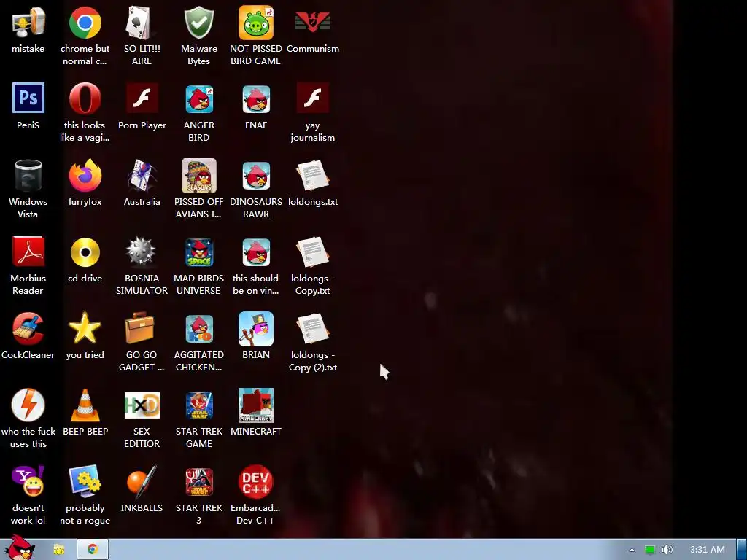Click the 'this should be on vin...' icon
The image size is (747, 560).
(256, 252)
